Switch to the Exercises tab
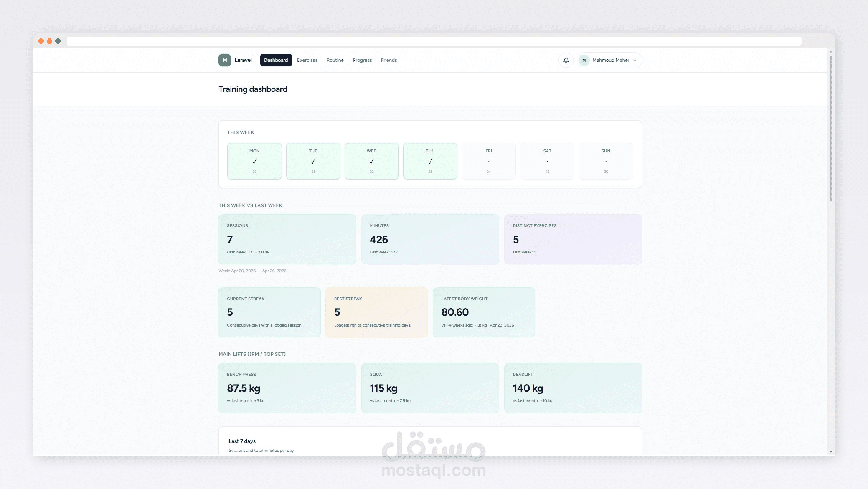This screenshot has width=868, height=489. pyautogui.click(x=307, y=60)
